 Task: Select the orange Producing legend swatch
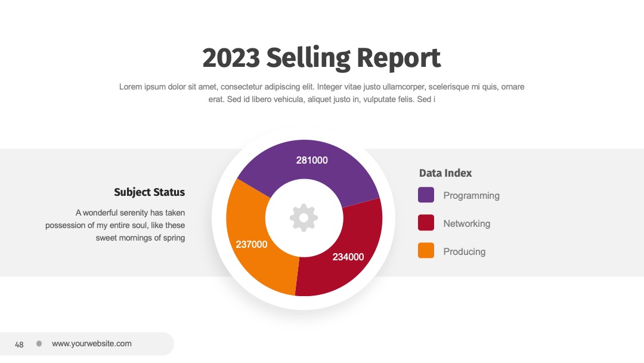pos(426,250)
